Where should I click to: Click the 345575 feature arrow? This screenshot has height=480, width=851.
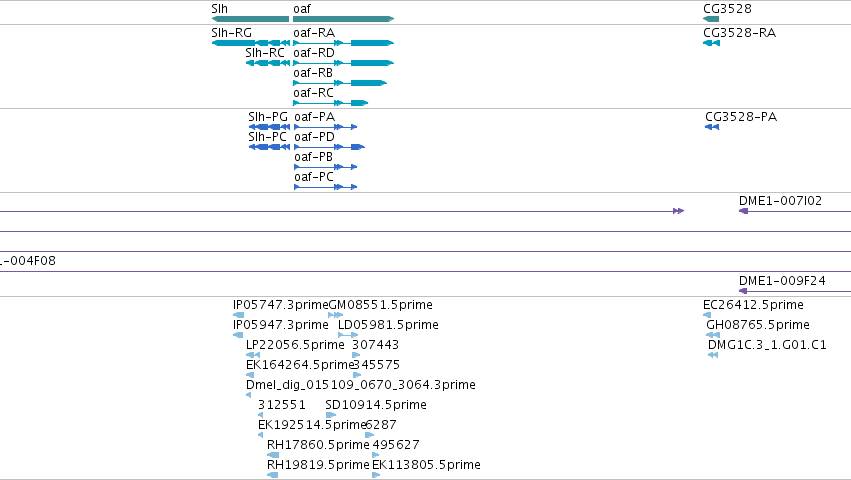[x=357, y=375]
